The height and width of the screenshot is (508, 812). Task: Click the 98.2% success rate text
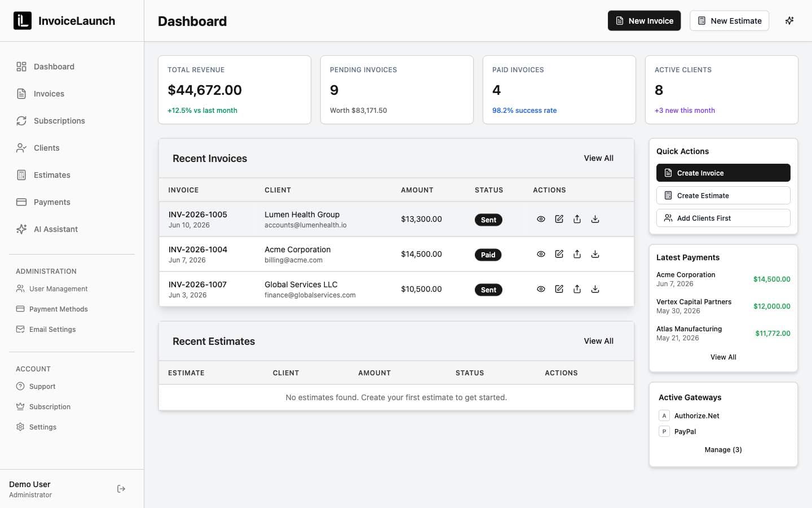524,110
